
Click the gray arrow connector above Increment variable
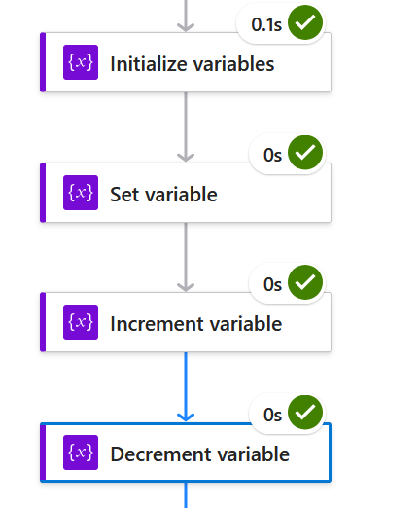point(186,257)
